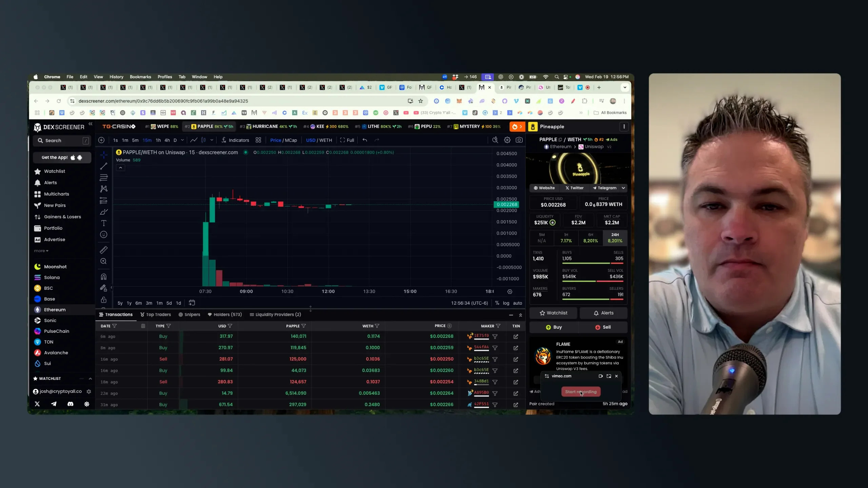
Task: Switch to the Top Traders tab
Action: pyautogui.click(x=156, y=314)
